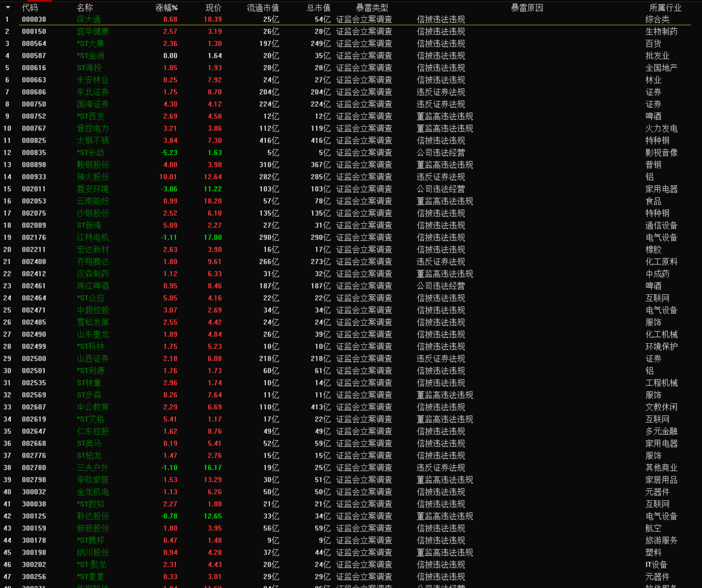Screen dimensions: 702x588
Task: Open the 东北证券 stock row
Action: [x=93, y=92]
